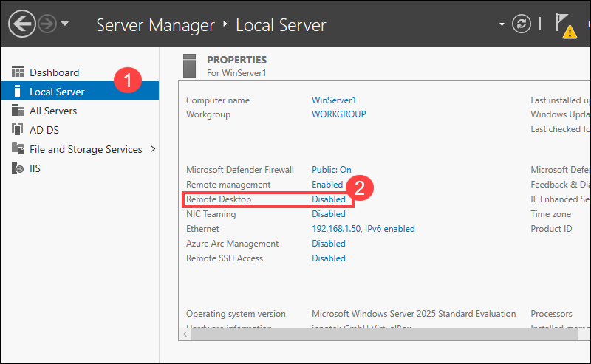Open AD DS in the sidebar
Viewport: 591px width, 364px height.
point(44,130)
